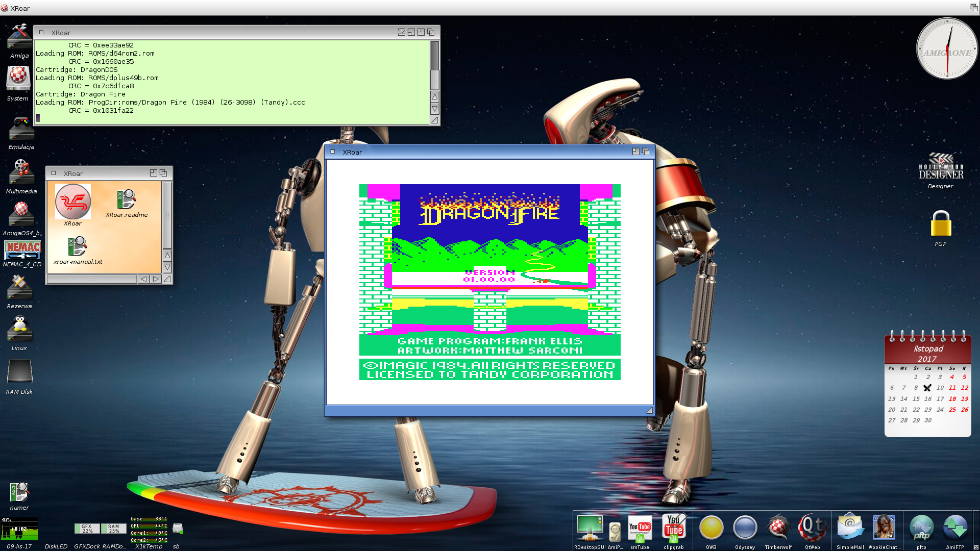The height and width of the screenshot is (551, 980).
Task: Click the dock menu gadget beside AmiFTP
Action: tap(976, 547)
